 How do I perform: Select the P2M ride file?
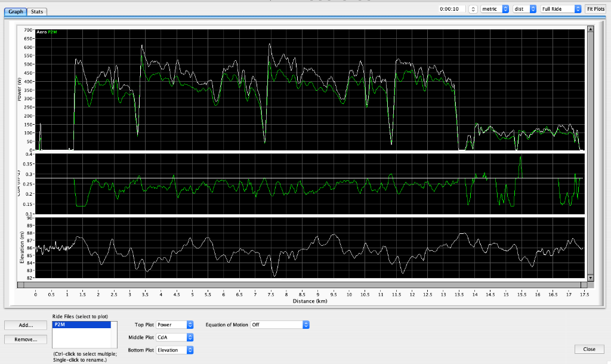coord(82,325)
